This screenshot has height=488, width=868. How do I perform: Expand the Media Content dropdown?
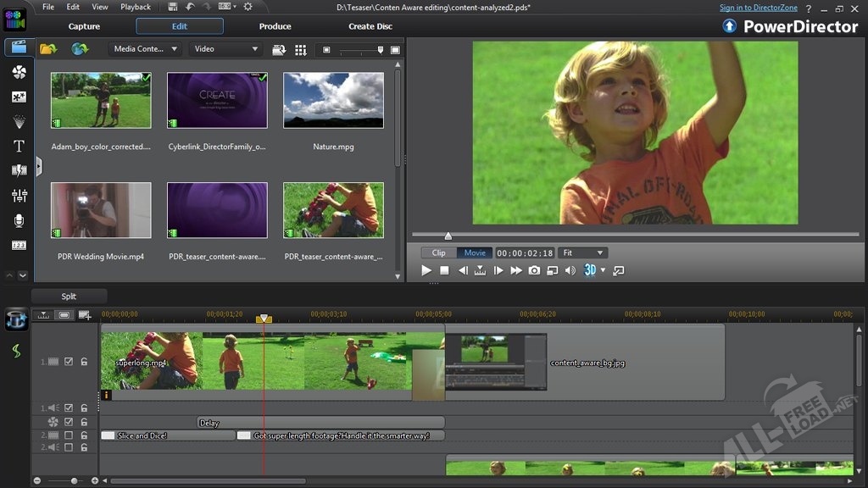click(x=145, y=49)
